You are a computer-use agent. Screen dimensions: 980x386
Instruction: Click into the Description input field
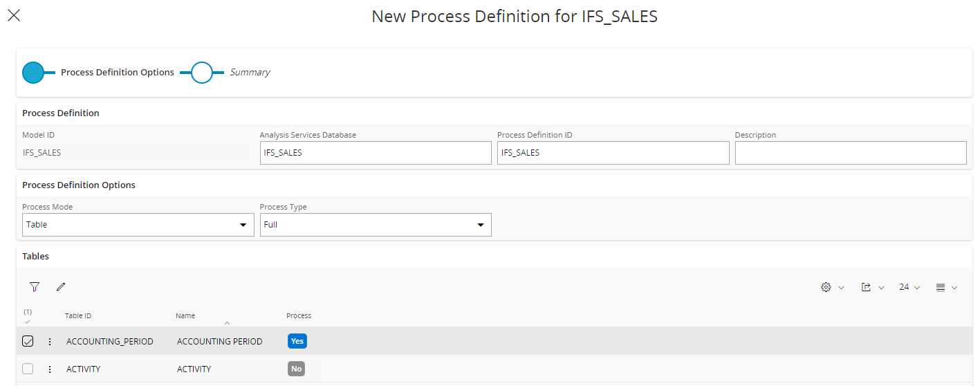point(850,153)
